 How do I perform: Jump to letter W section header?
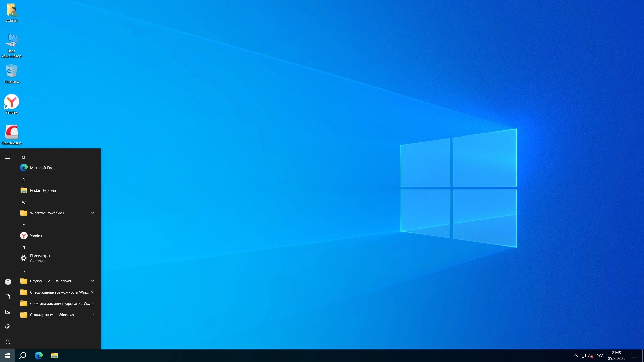[x=24, y=202]
